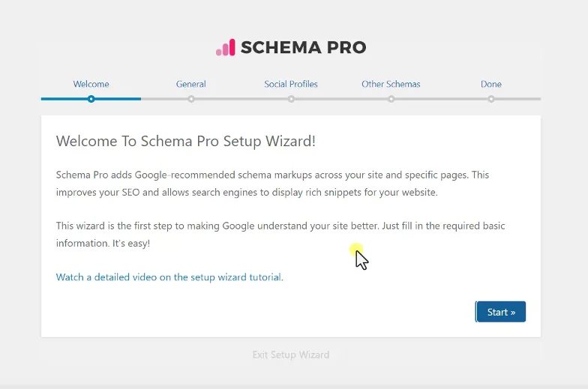Switch to the Other Schemas step label
This screenshot has width=588, height=389.
[391, 84]
